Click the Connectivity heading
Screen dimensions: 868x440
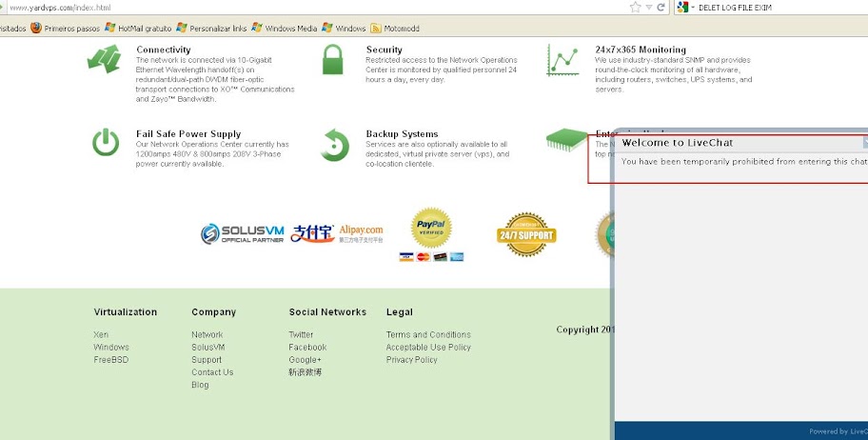tap(164, 50)
